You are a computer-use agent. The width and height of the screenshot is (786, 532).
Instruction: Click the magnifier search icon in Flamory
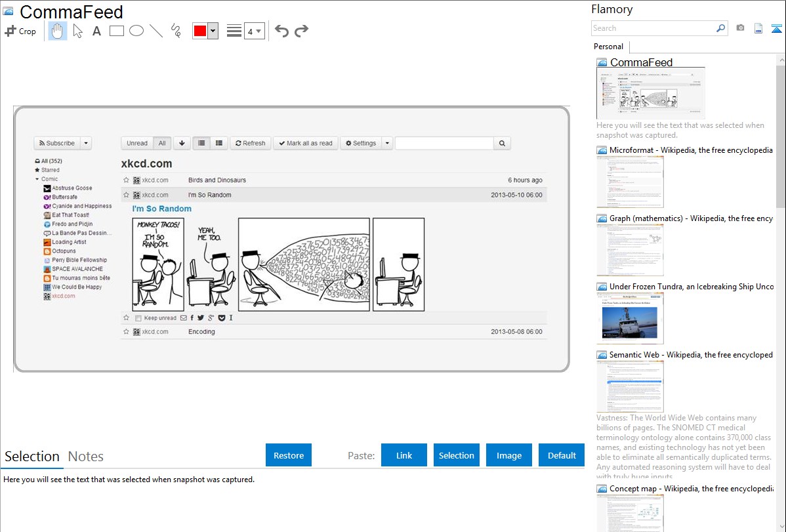pyautogui.click(x=721, y=28)
